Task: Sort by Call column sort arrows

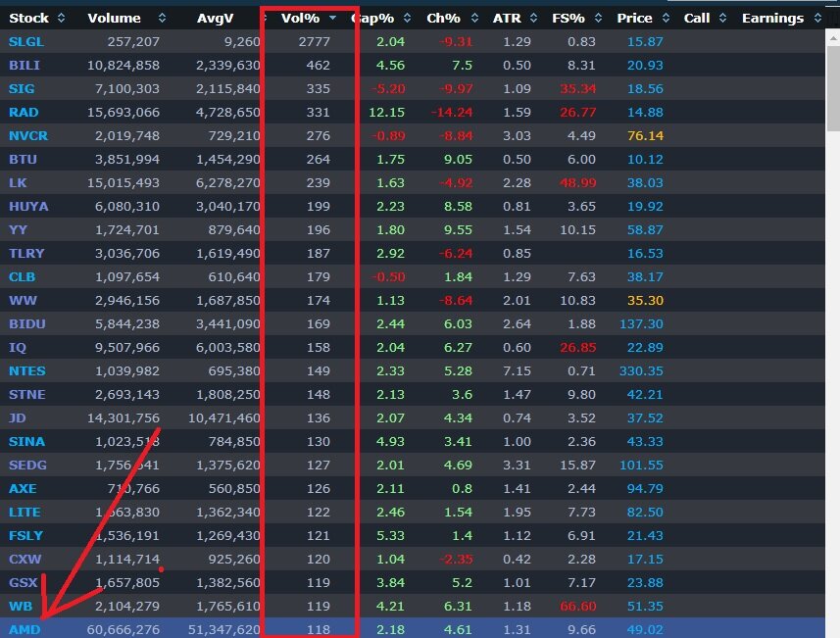Action: coord(722,19)
